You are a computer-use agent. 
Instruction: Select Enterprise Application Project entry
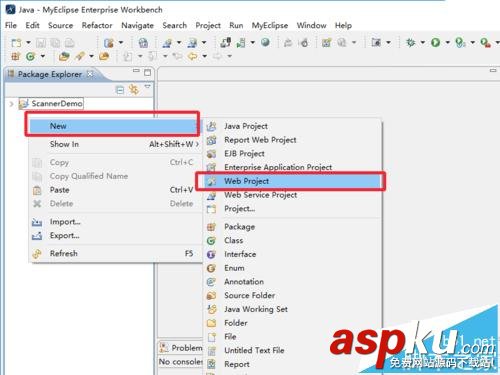[x=292, y=167]
